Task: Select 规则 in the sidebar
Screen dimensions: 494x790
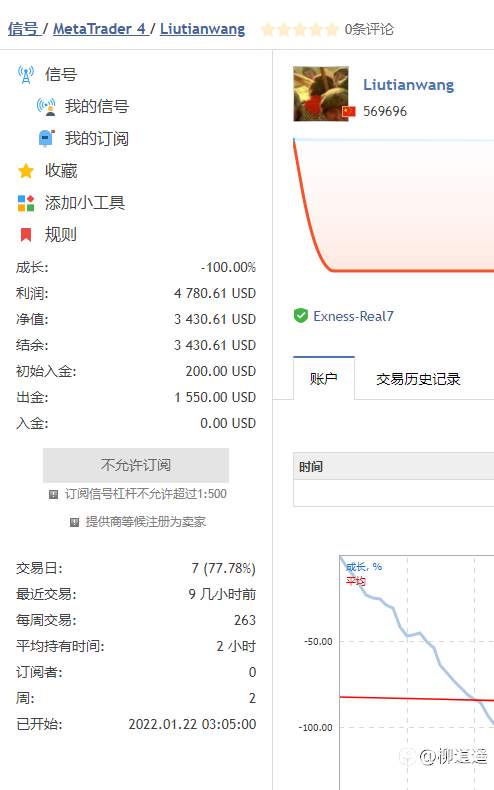Action: [x=60, y=234]
